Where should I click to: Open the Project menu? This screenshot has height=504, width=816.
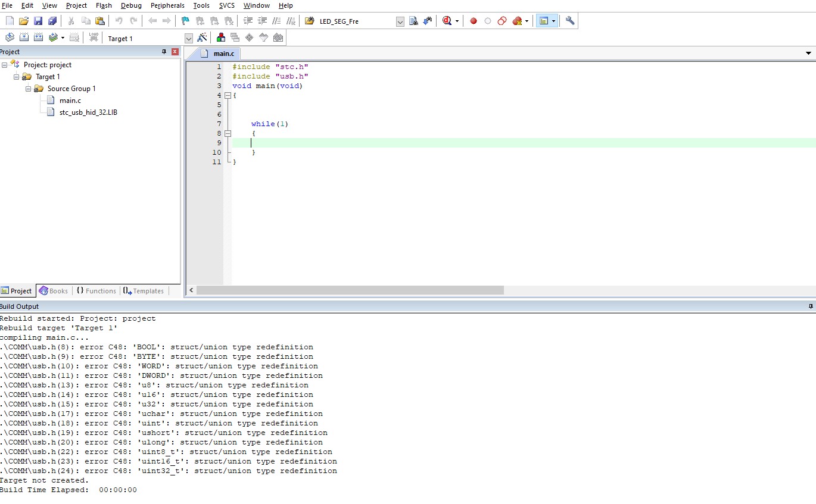(x=76, y=5)
